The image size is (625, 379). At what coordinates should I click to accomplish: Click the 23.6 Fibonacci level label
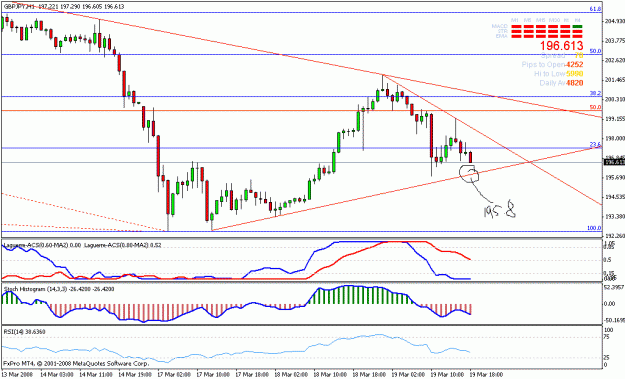click(596, 145)
